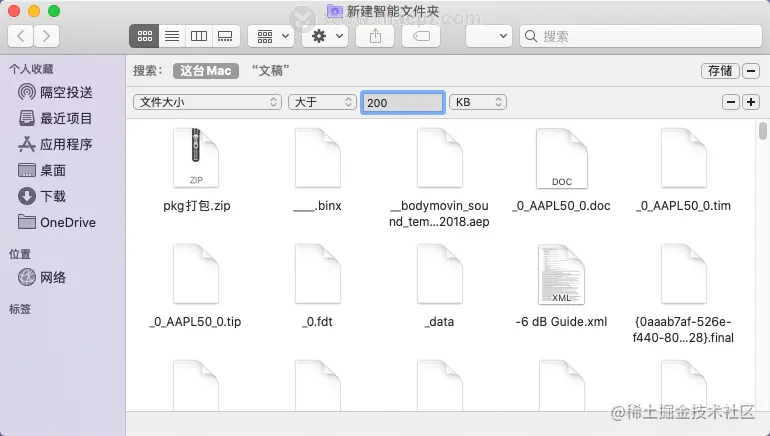Click the pkg打包.zip file name
Screen dimensions: 770x436
[x=196, y=206]
